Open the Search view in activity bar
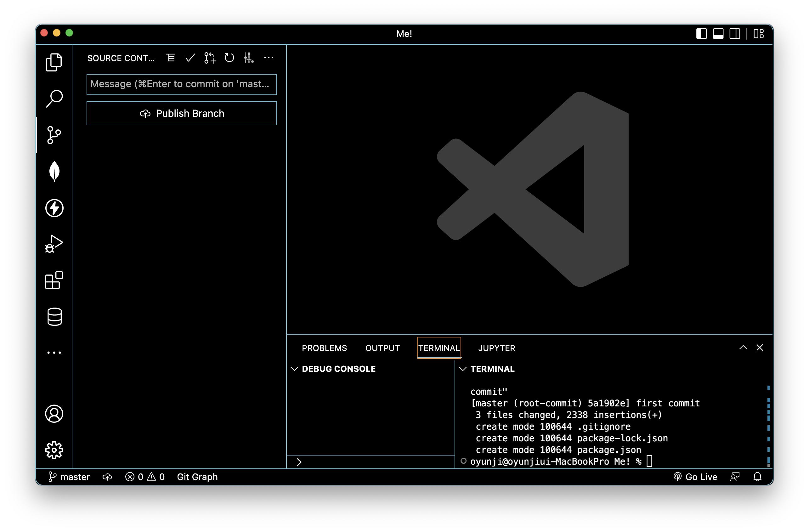Image resolution: width=809 pixels, height=532 pixels. (54, 99)
